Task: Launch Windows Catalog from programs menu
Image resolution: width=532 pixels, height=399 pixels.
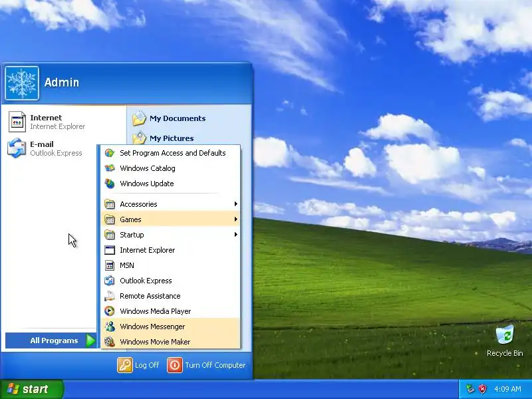Action: point(170,168)
